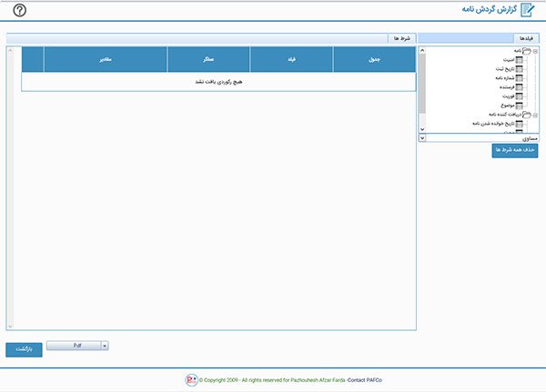Open the مساوی operator dropdown
The image size is (546, 392).
[x=422, y=138]
